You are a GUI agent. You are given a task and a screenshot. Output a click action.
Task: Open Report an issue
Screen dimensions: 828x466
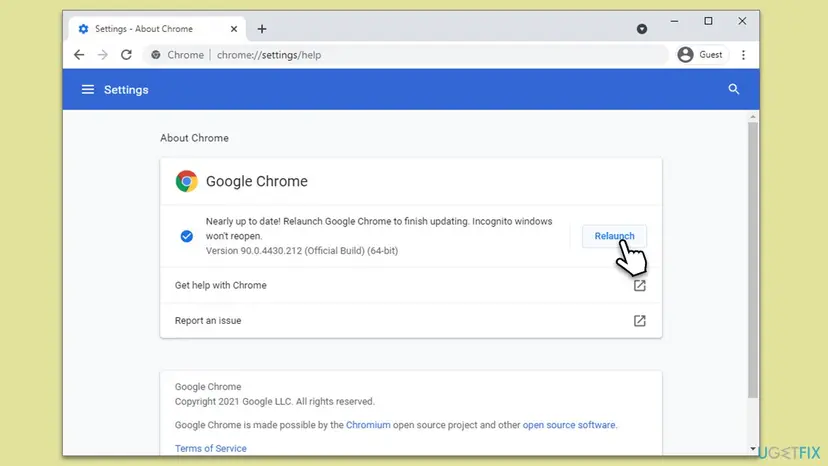(411, 321)
